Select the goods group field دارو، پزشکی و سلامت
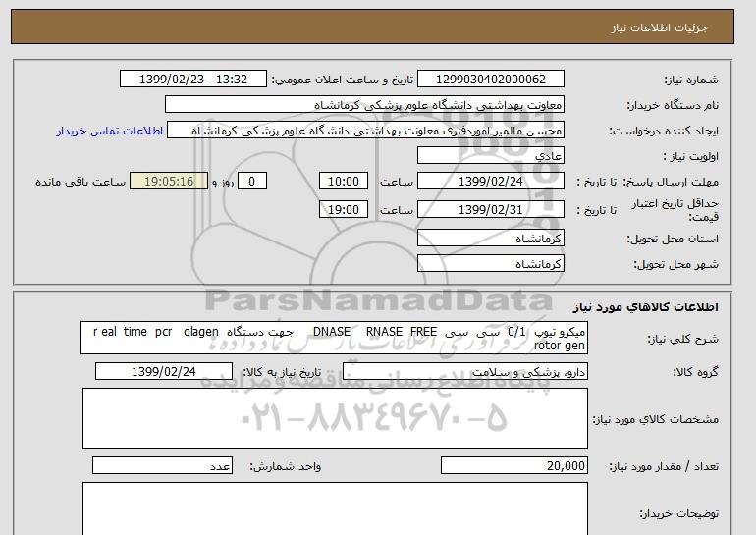 coord(465,372)
